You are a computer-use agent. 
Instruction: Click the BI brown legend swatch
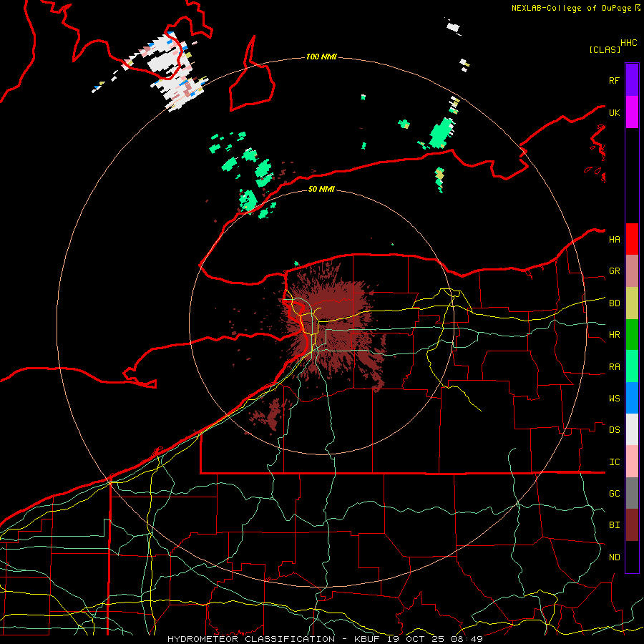pos(632,525)
